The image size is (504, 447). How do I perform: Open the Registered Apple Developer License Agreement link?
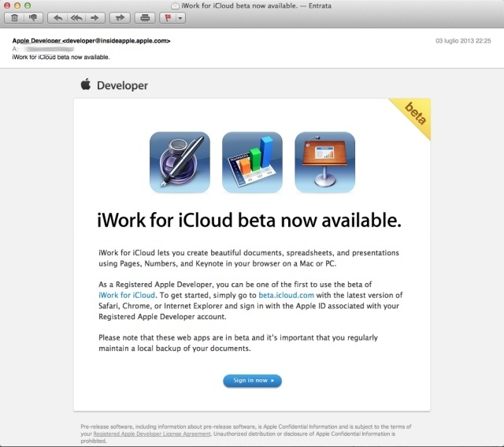pos(152,434)
